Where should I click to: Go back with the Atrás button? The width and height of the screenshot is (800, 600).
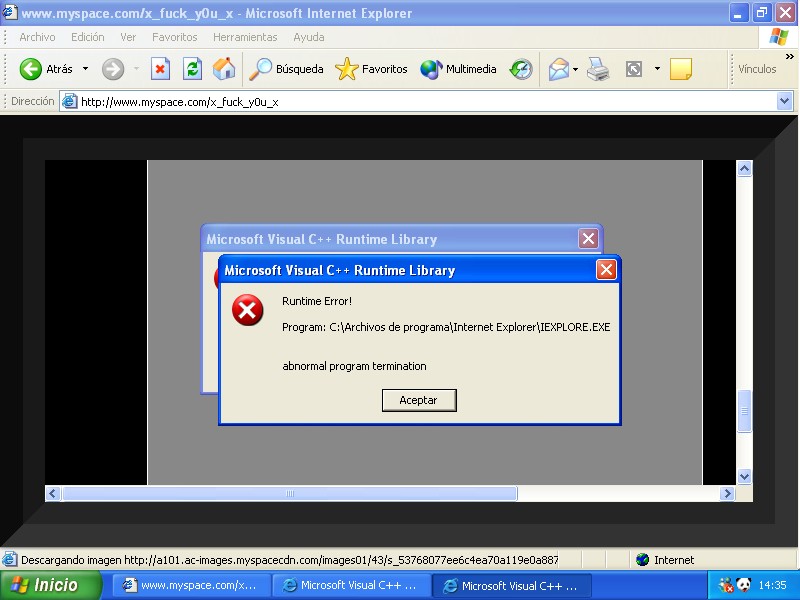pos(46,69)
